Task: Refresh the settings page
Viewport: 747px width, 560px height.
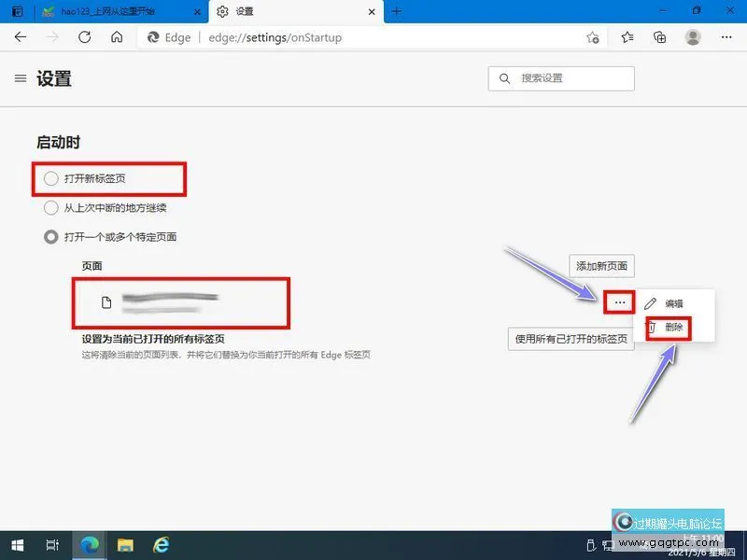Action: click(x=85, y=37)
